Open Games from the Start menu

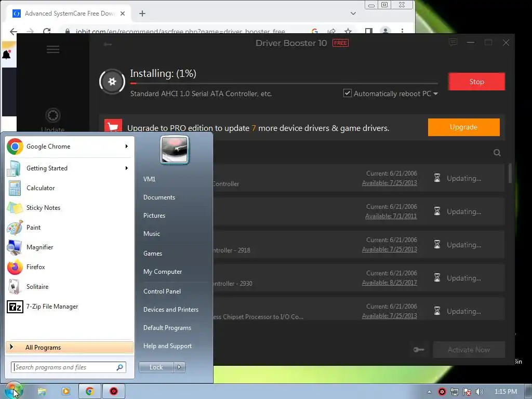[153, 254]
